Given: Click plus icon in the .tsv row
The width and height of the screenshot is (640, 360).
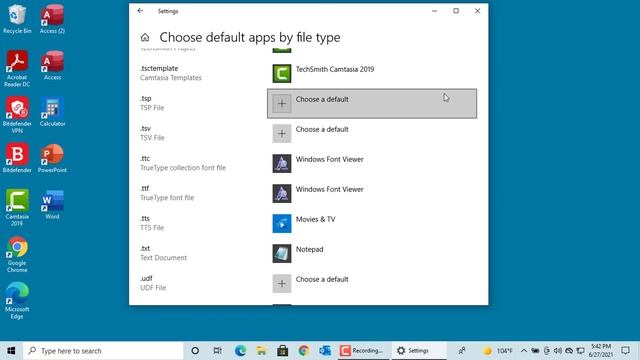Looking at the screenshot, I should tap(282, 133).
